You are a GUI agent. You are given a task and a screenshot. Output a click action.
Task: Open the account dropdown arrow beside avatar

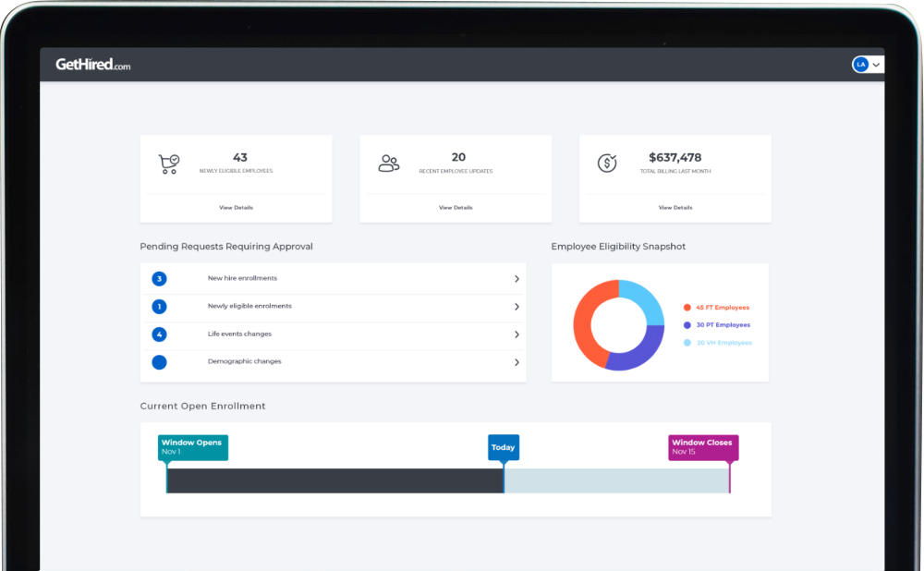coord(876,65)
